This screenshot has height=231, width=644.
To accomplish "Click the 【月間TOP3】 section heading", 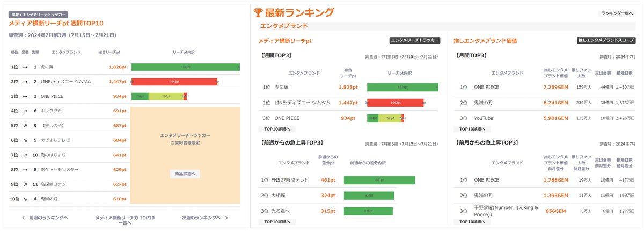I will 471,55.
